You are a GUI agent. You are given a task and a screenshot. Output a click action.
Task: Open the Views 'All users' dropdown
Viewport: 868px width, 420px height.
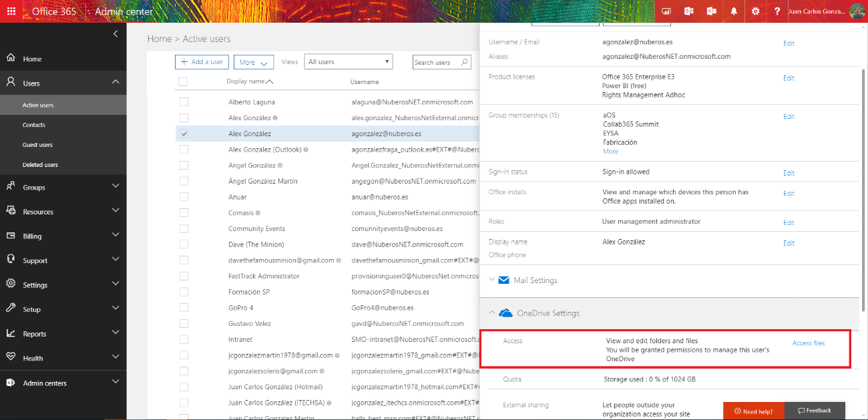pos(348,62)
